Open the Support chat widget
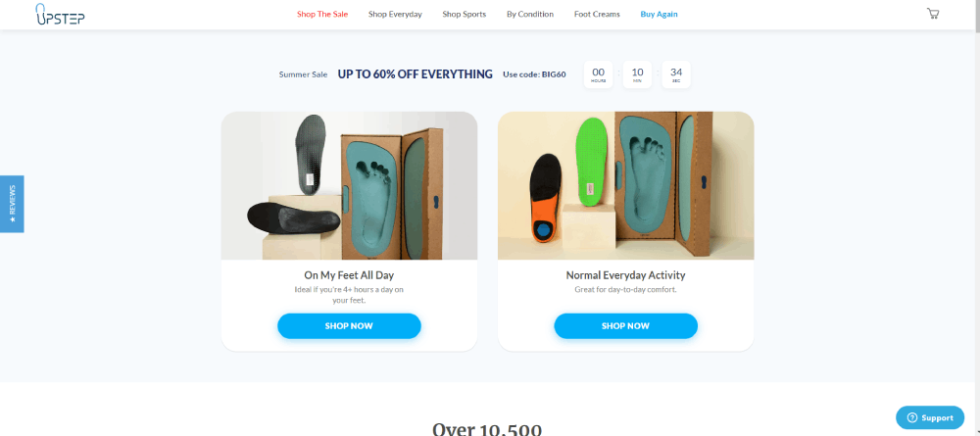The image size is (980, 436). (x=929, y=418)
